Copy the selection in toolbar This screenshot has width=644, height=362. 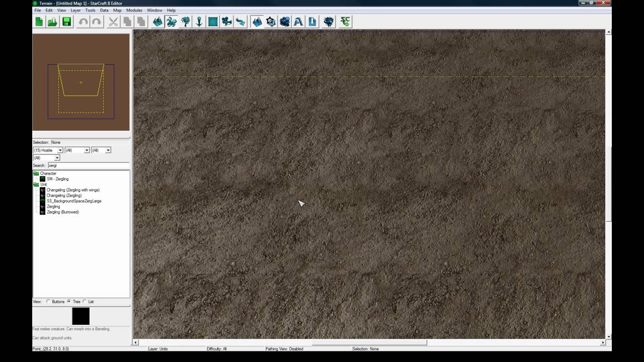[127, 22]
